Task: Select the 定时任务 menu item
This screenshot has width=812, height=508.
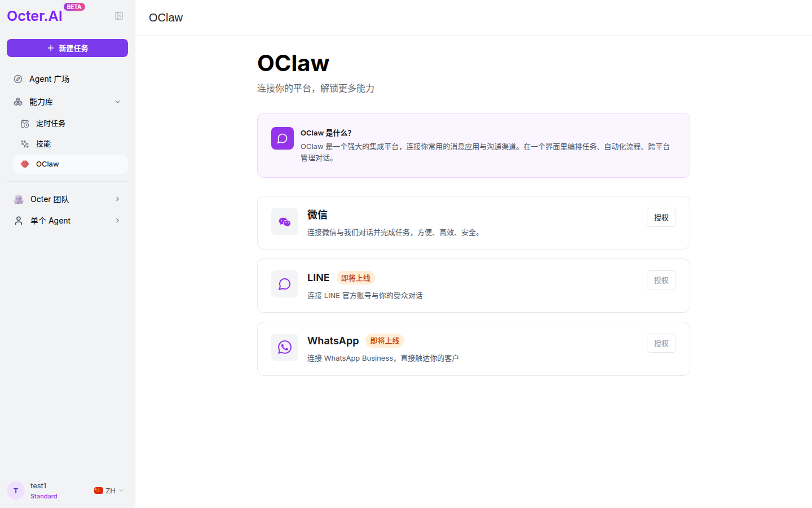Action: click(x=70, y=124)
